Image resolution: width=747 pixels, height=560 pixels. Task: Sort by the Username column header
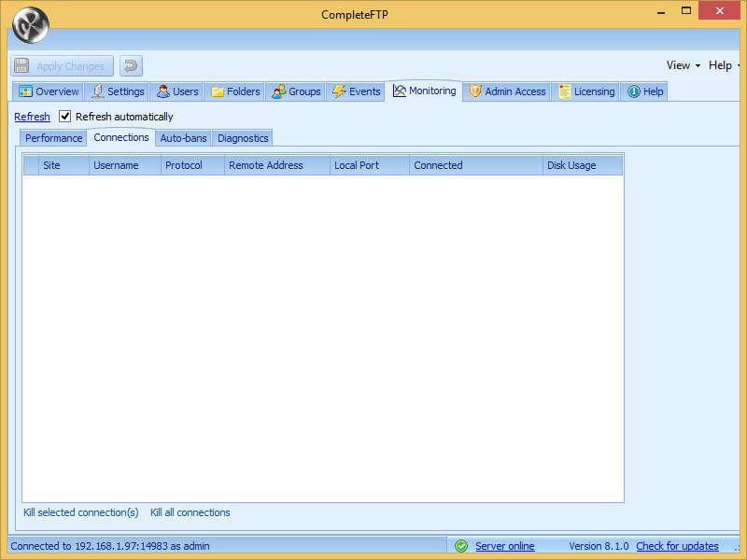(x=125, y=165)
